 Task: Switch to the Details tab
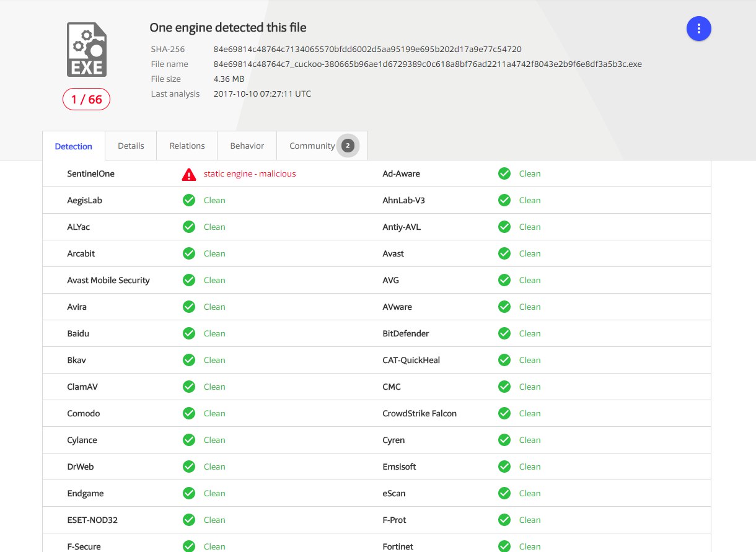coord(131,146)
